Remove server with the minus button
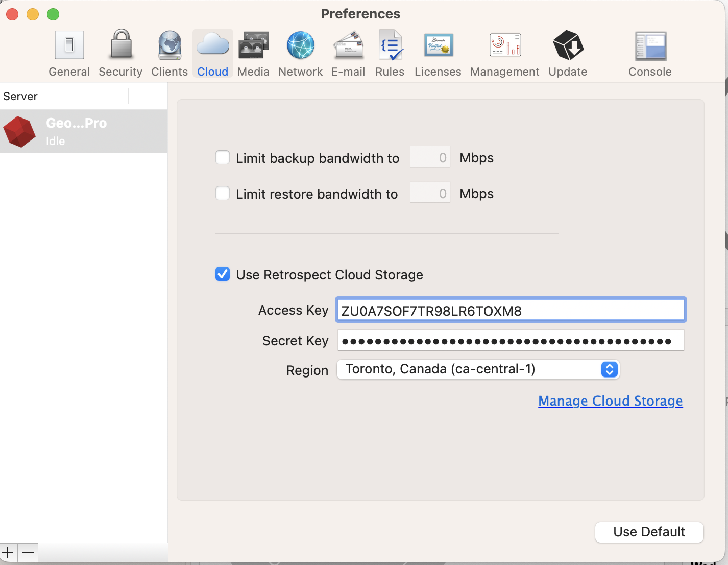 pyautogui.click(x=29, y=553)
